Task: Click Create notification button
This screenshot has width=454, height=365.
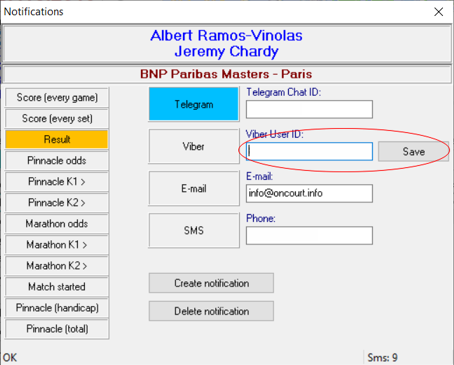Action: pos(211,283)
